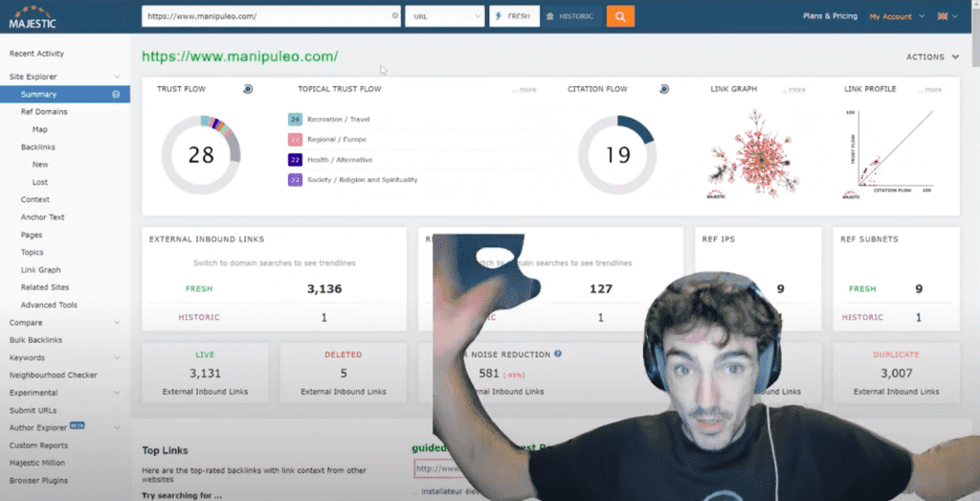
Task: Click the Health / Alternative 22 badge
Action: tap(295, 159)
